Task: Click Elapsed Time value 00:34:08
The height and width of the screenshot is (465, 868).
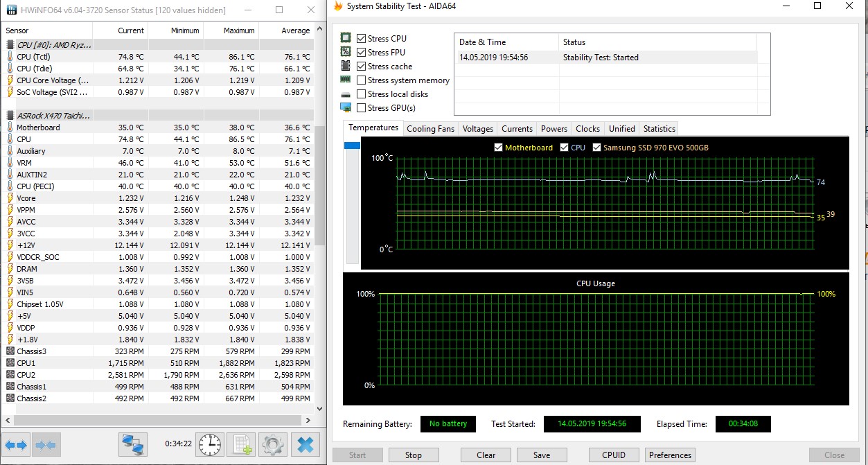Action: (743, 424)
